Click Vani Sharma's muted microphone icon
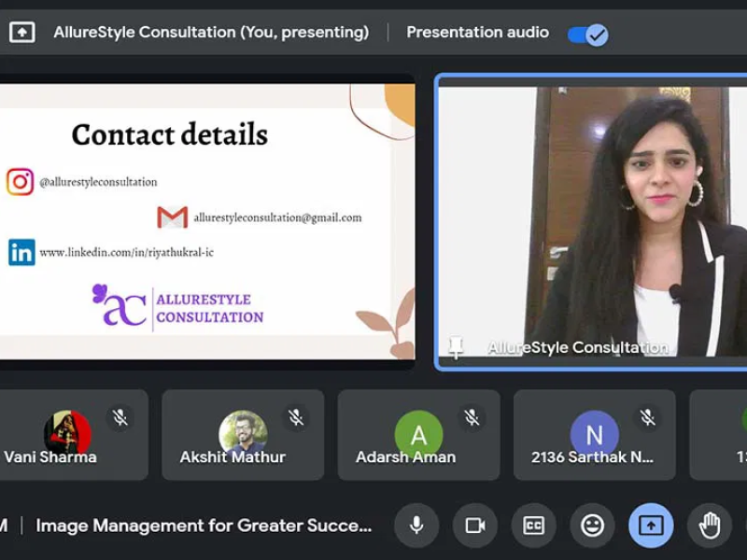The height and width of the screenshot is (560, 747). (120, 417)
